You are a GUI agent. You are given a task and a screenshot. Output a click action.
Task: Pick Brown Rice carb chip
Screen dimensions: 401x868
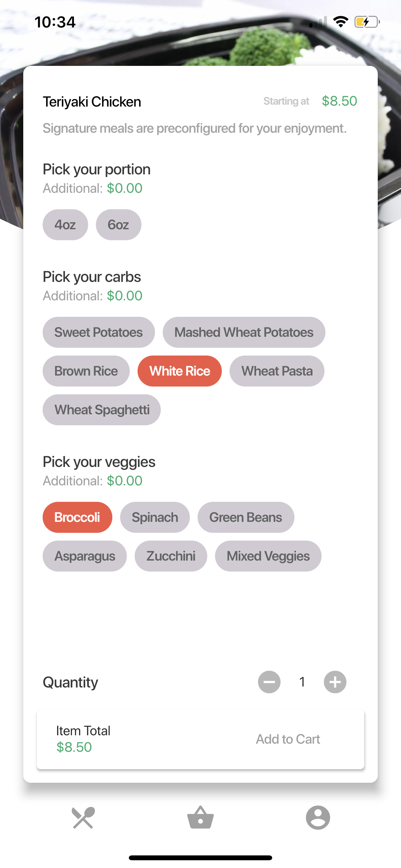(86, 371)
